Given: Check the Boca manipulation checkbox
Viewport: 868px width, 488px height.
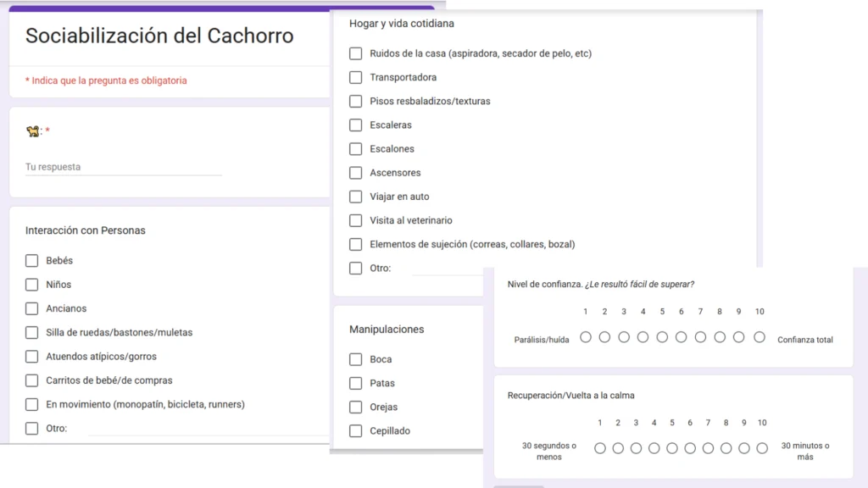Looking at the screenshot, I should tap(356, 359).
